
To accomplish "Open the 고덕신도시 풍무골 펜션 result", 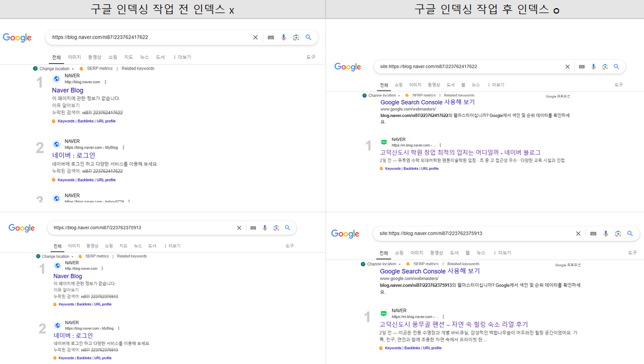I will pos(454,325).
